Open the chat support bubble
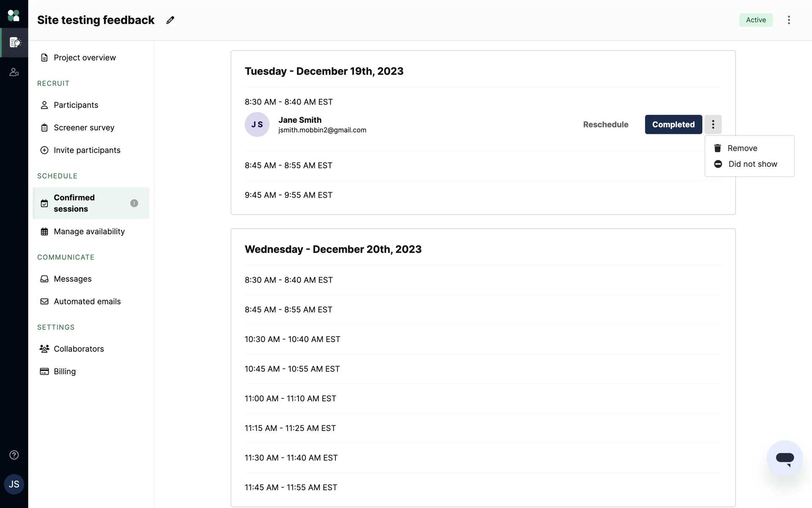 [x=785, y=458]
